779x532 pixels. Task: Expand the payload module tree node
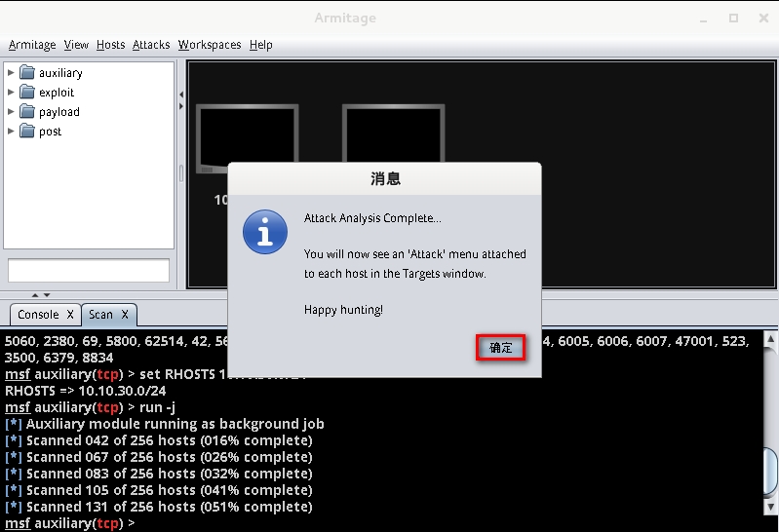11,112
